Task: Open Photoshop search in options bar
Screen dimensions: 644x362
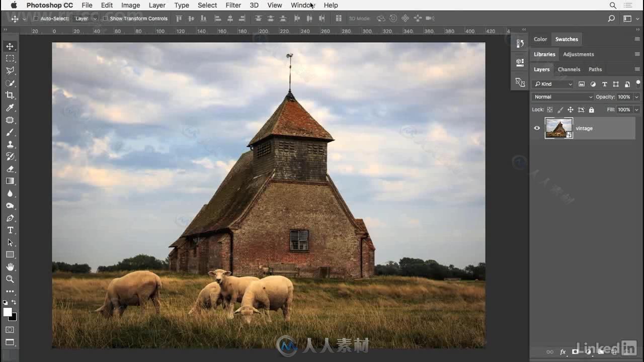Action: (611, 19)
